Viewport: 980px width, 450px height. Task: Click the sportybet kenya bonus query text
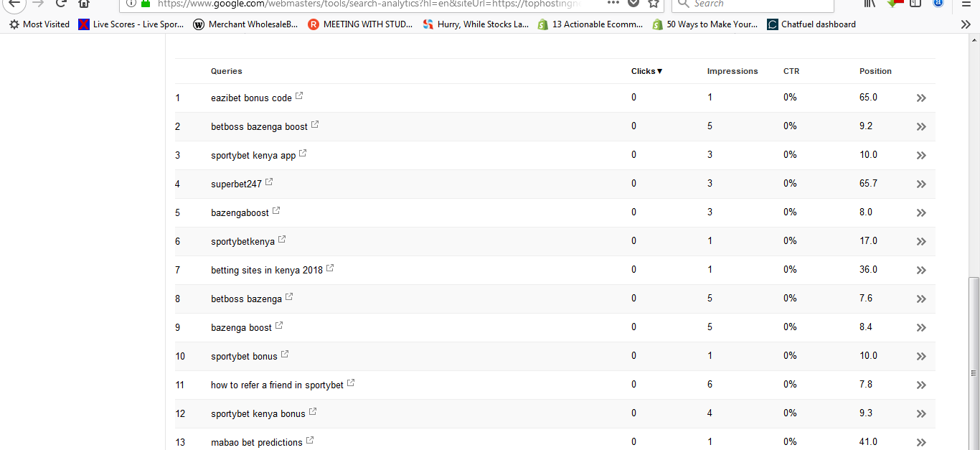(x=258, y=414)
